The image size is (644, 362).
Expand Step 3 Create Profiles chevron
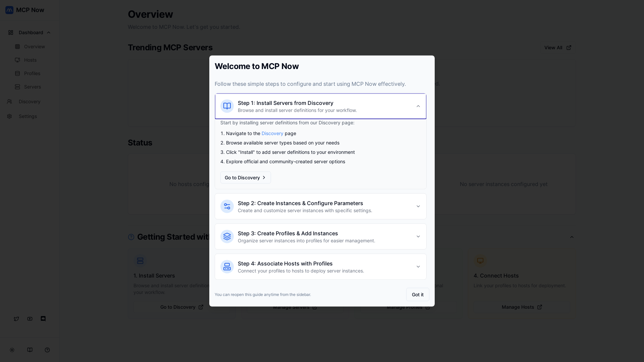(418, 237)
